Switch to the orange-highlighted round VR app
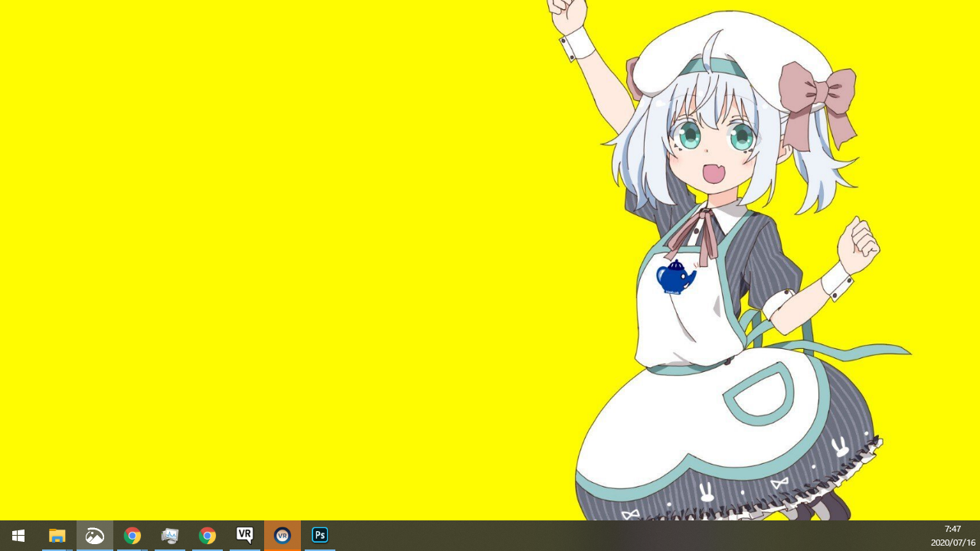Image resolution: width=980 pixels, height=551 pixels. coord(283,536)
